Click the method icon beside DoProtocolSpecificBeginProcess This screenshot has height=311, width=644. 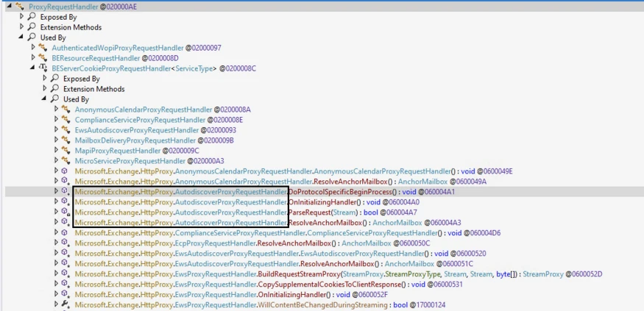(x=67, y=192)
